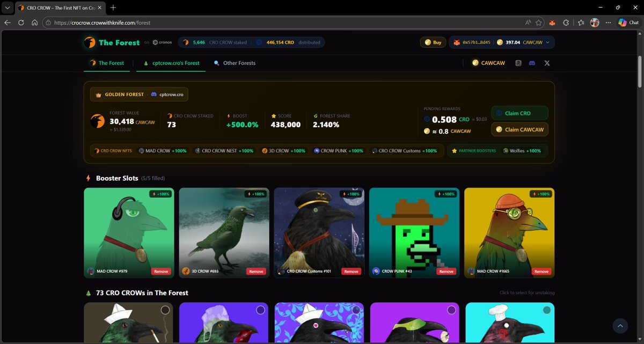644x344 pixels.
Task: Click the browser address bar URL
Action: point(102,23)
